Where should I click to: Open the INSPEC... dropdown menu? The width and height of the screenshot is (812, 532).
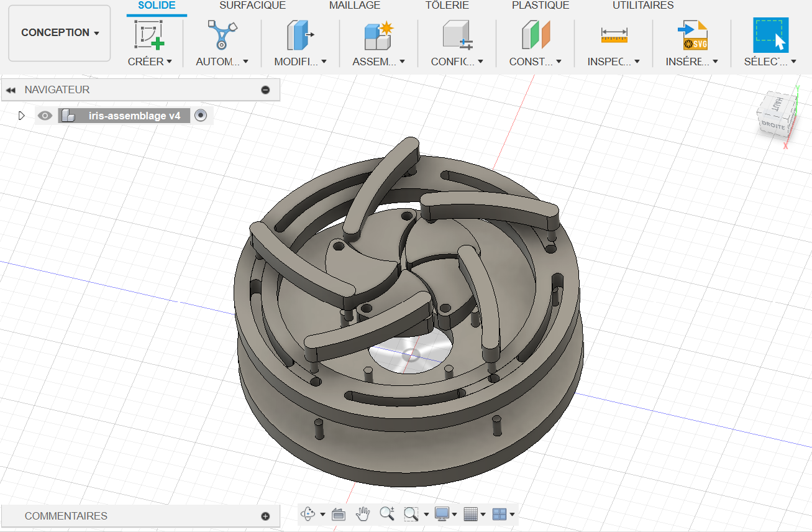(x=614, y=62)
